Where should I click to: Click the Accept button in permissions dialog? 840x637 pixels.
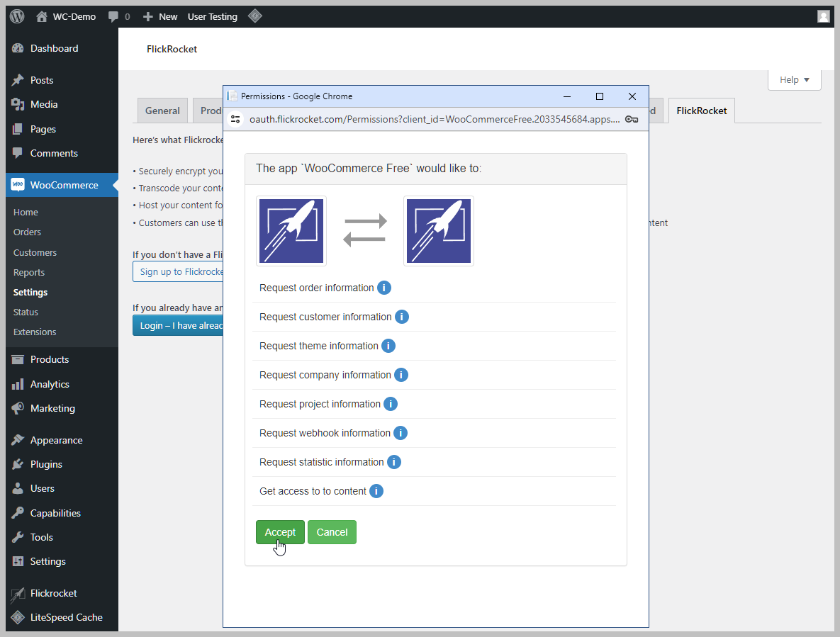click(x=280, y=532)
